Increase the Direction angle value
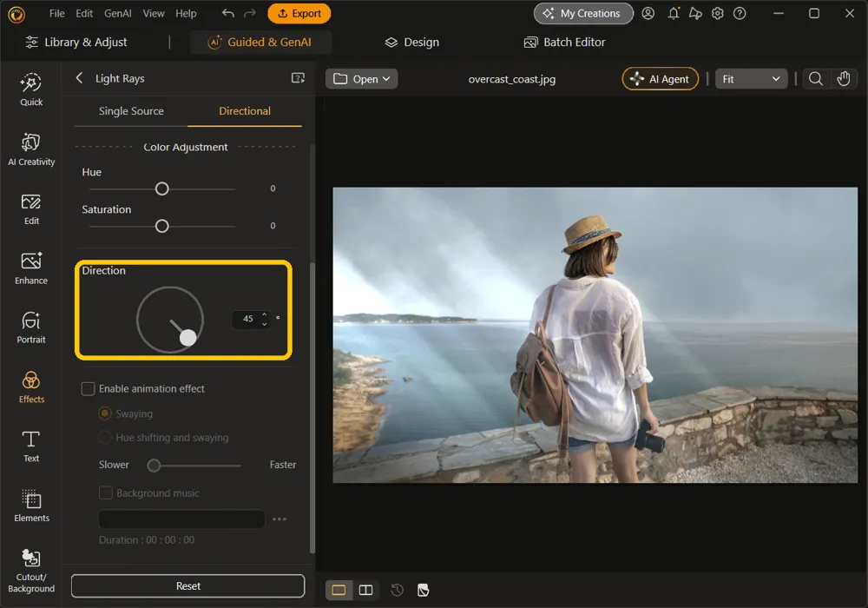Viewport: 868px width, 608px height. point(264,314)
